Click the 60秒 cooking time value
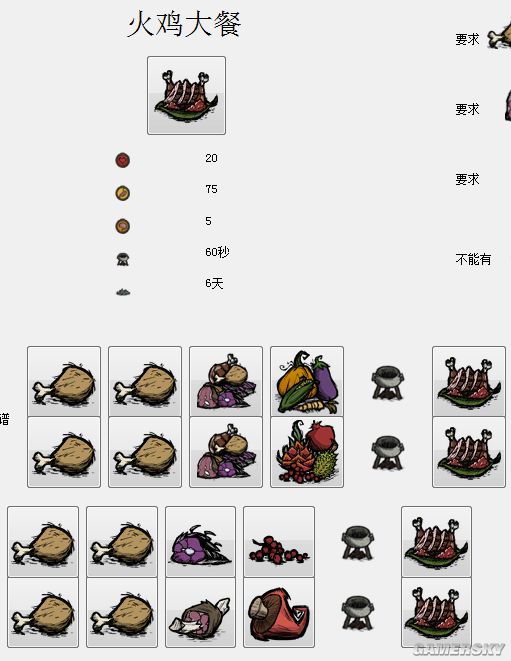 [217, 252]
